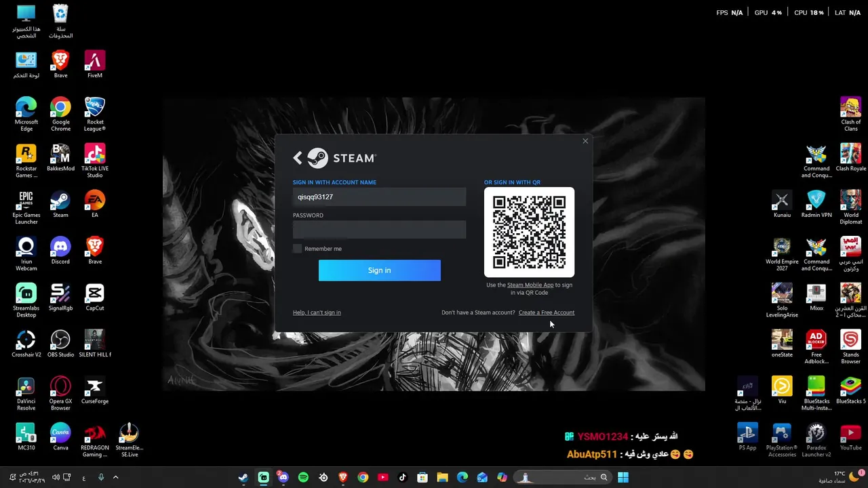Screen dimensions: 868x488
Task: Open the Discord desktop shortcut
Action: coord(60,250)
